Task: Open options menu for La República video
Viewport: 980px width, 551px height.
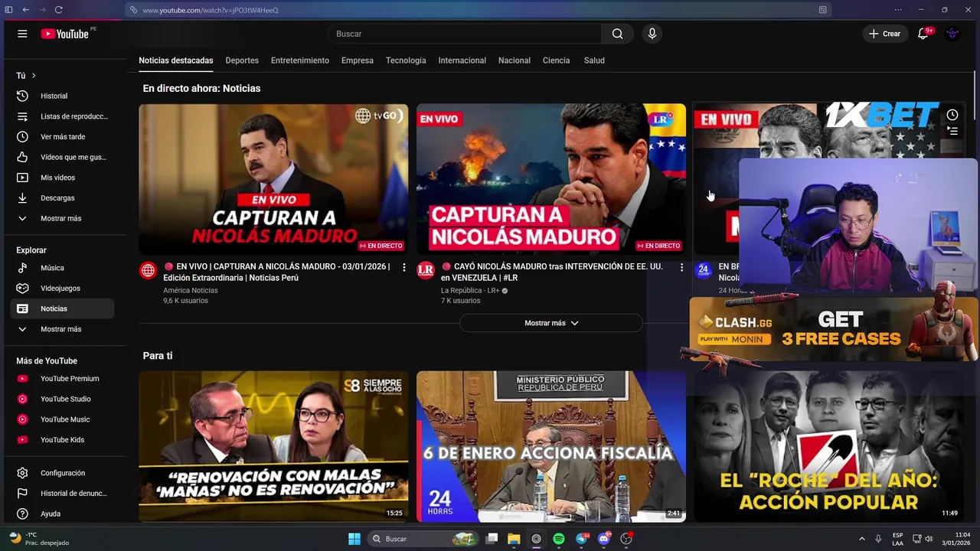Action: pyautogui.click(x=681, y=267)
